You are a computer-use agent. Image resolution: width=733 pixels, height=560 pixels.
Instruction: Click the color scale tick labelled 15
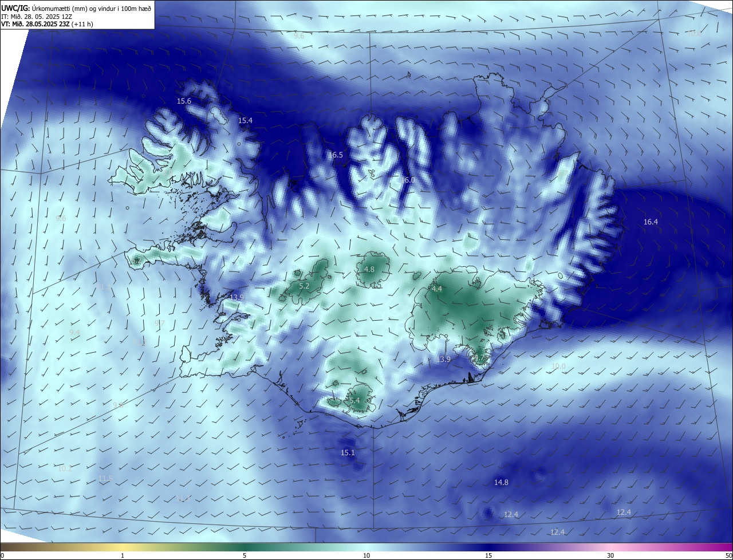click(488, 555)
